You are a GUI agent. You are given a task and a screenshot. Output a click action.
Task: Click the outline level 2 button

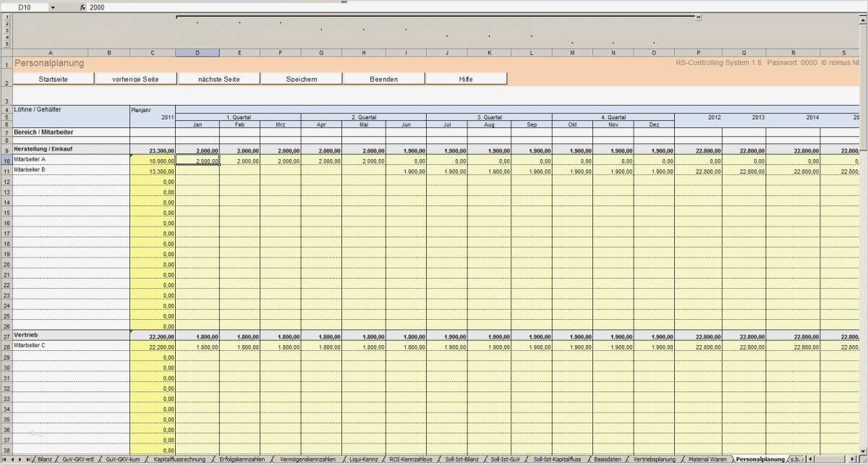tap(6, 23)
